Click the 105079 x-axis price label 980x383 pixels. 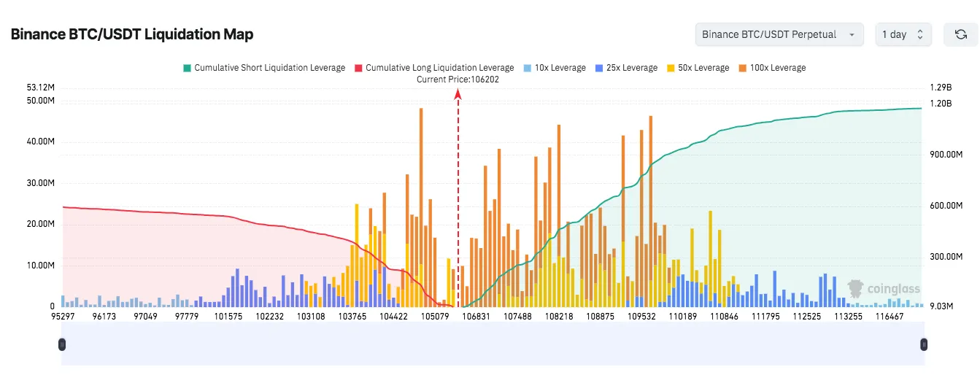click(436, 317)
